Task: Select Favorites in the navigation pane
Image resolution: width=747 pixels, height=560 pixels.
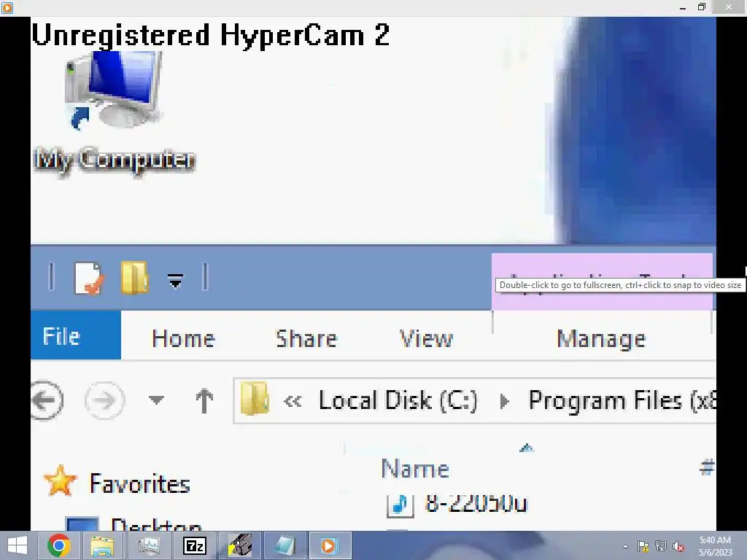Action: (139, 484)
